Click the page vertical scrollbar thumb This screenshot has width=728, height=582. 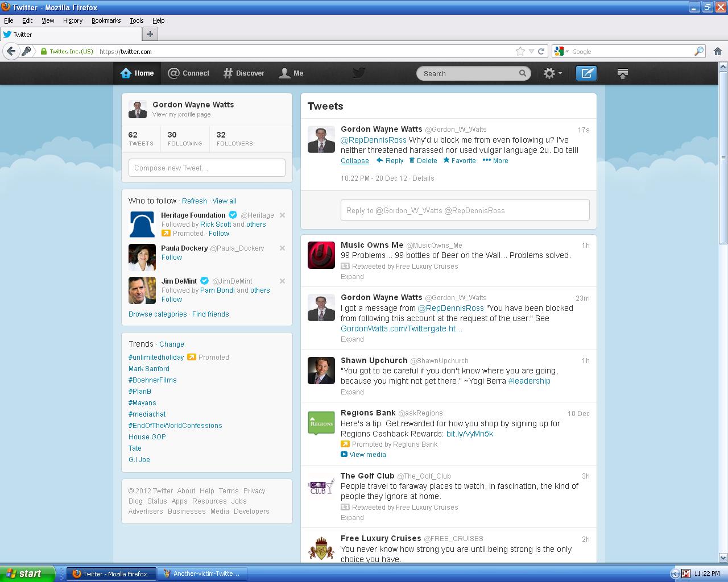tap(723, 158)
